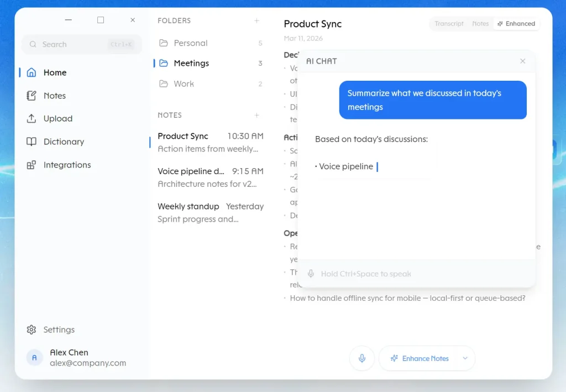The image size is (566, 392).
Task: Focus the Hold Ctrl+Space to speak input
Action: click(417, 274)
